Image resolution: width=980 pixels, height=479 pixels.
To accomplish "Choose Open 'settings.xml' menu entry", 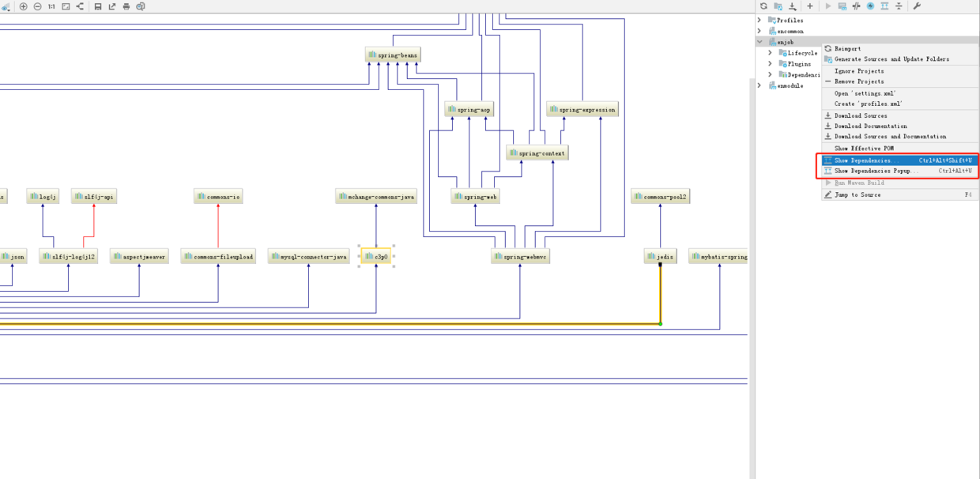I will [900, 93].
